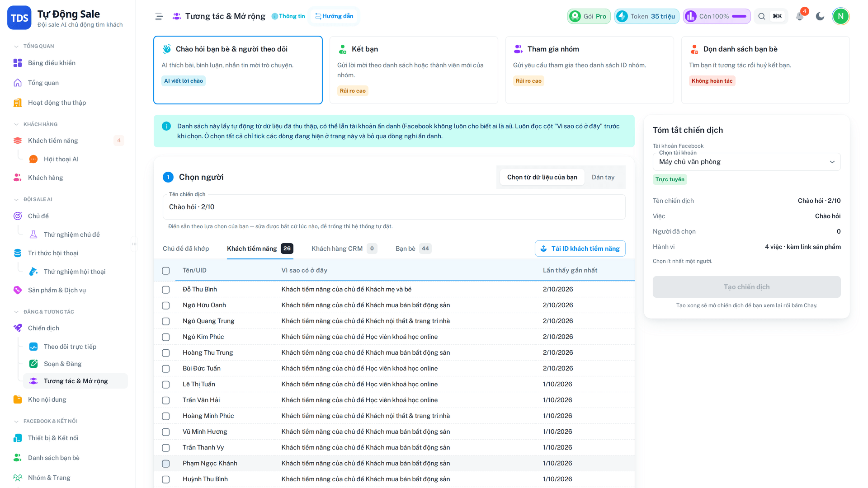
Task: Open the notifications bell icon
Action: tap(800, 16)
